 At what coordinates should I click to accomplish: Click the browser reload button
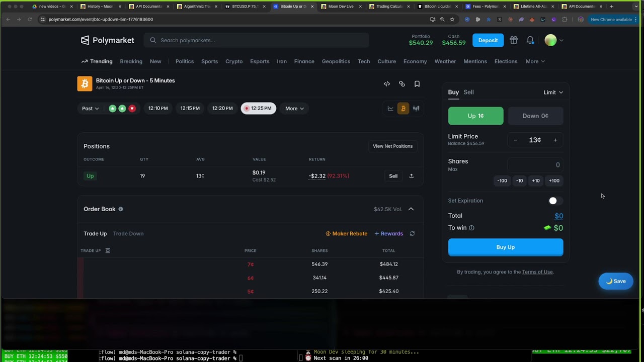point(30,19)
